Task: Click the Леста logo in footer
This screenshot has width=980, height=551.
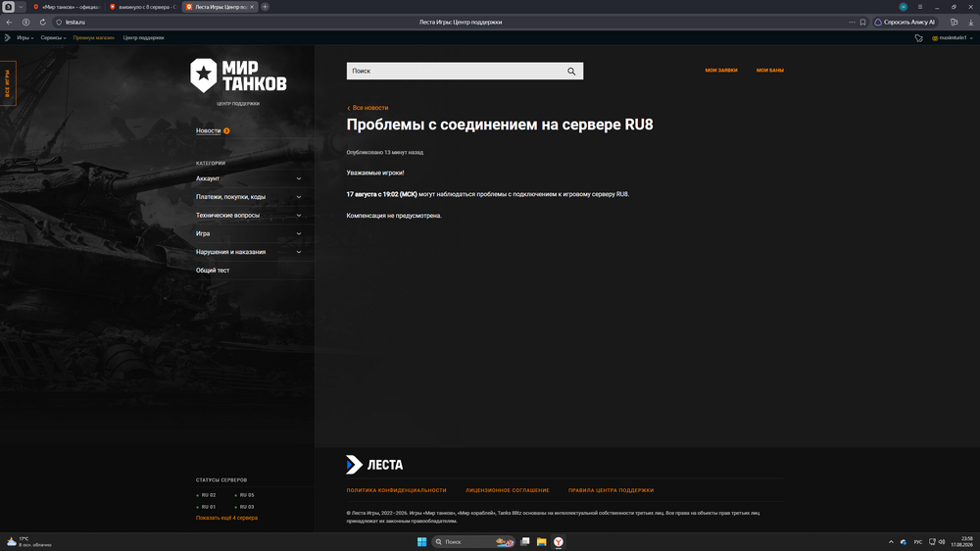Action: 374,465
